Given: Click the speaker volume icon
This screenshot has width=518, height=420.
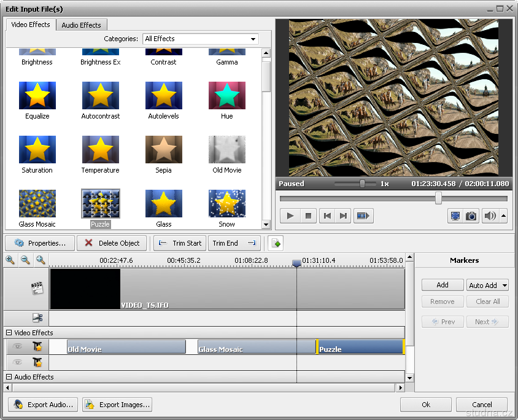Looking at the screenshot, I should [489, 216].
